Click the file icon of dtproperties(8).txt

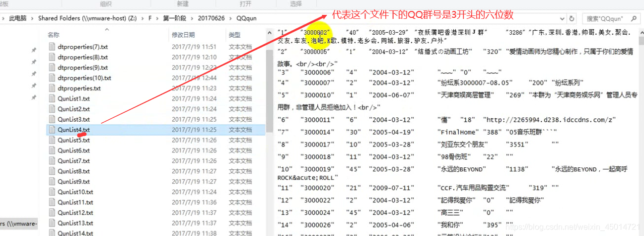(x=53, y=57)
